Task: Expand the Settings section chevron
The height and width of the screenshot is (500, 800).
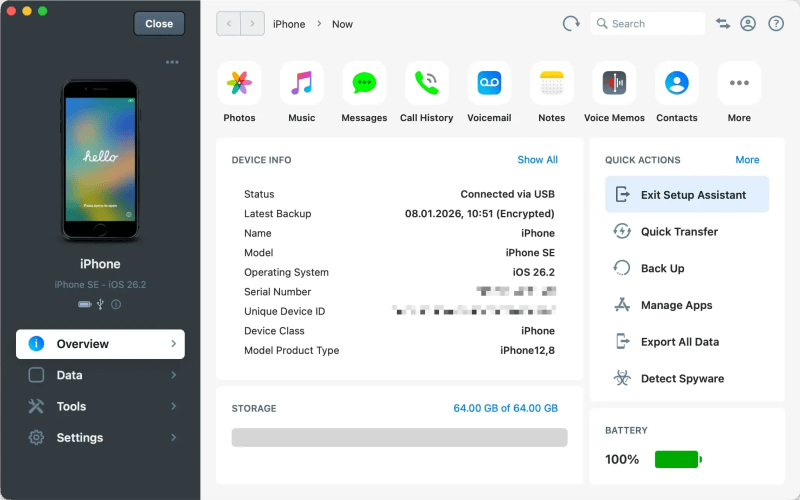Action: tap(173, 438)
